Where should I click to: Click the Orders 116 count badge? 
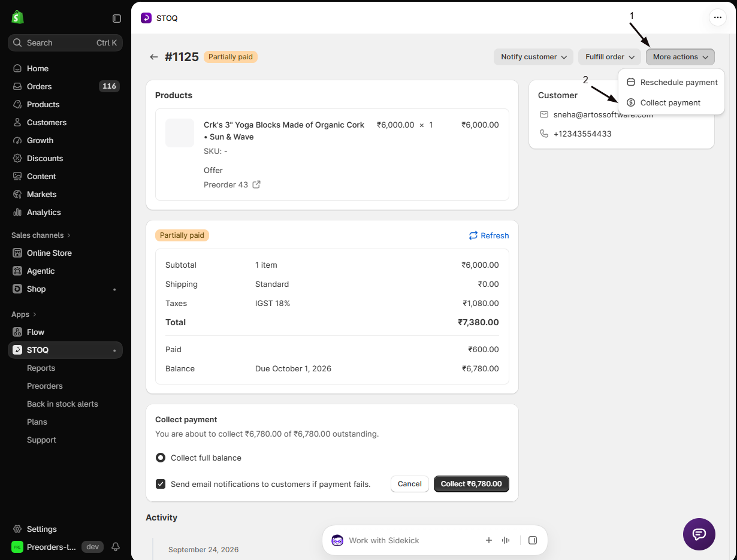(109, 86)
